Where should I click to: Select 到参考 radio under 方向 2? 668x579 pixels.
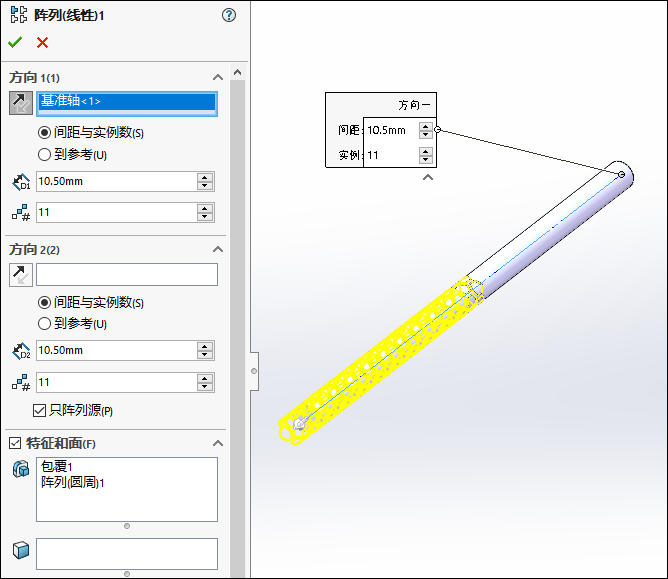44,324
